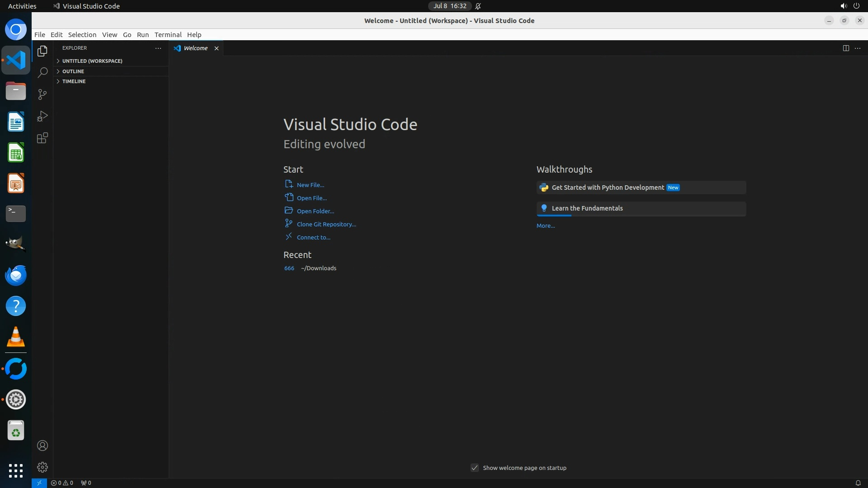Image resolution: width=868 pixels, height=488 pixels.
Task: Click the notifications bell in status bar
Action: 858,483
